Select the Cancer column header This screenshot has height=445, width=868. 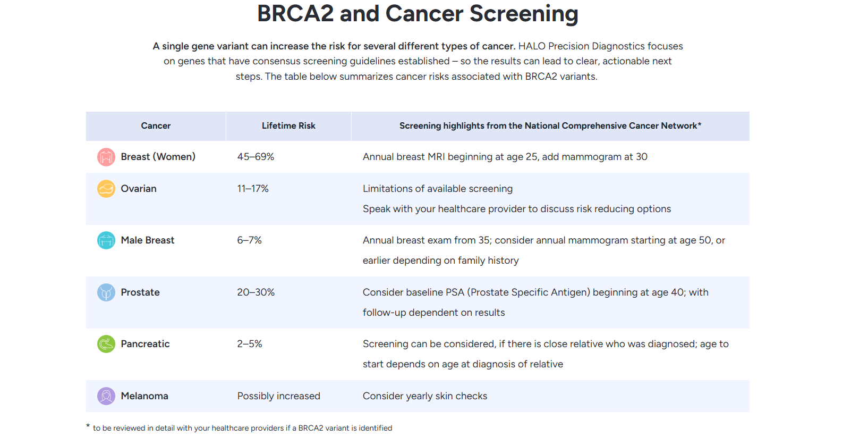click(x=156, y=126)
